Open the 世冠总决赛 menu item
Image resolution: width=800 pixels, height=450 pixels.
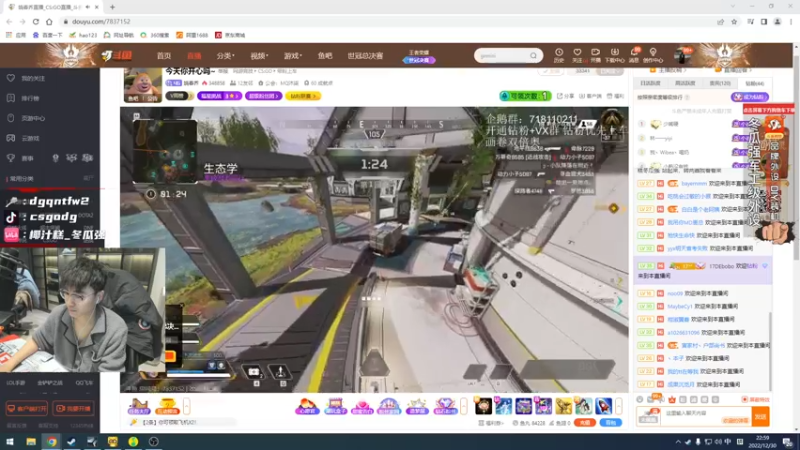click(x=365, y=56)
